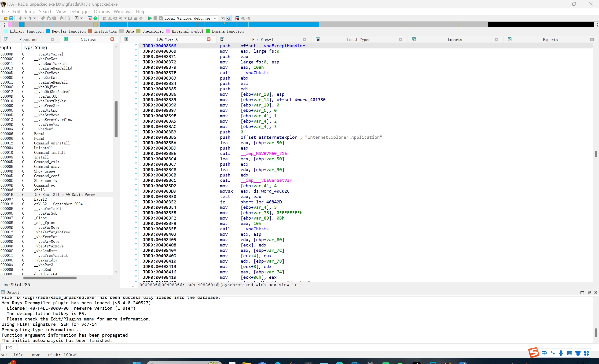Click the Strings list vertical scrollbar thumb
Image resolution: width=599 pixels, height=364 pixels.
pos(116,119)
